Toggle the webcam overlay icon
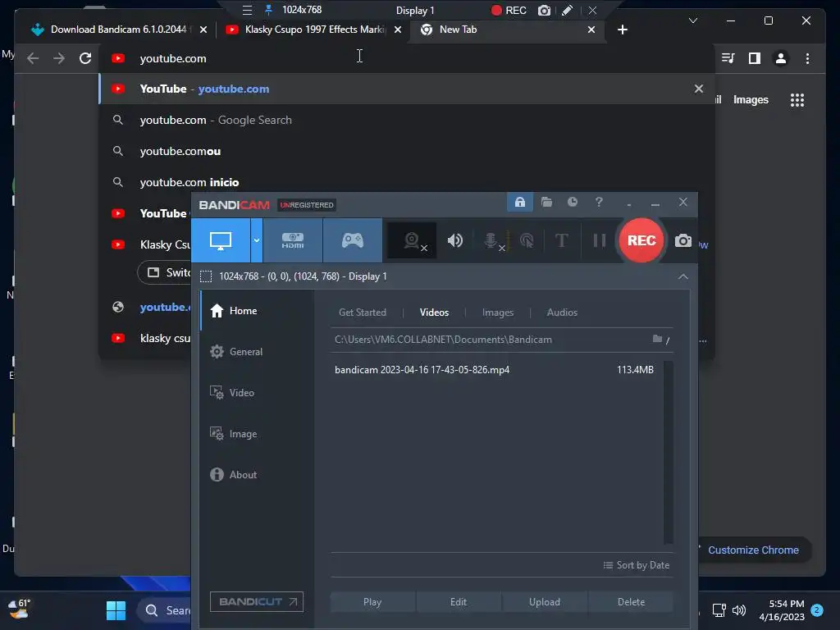The height and width of the screenshot is (630, 840). (412, 240)
